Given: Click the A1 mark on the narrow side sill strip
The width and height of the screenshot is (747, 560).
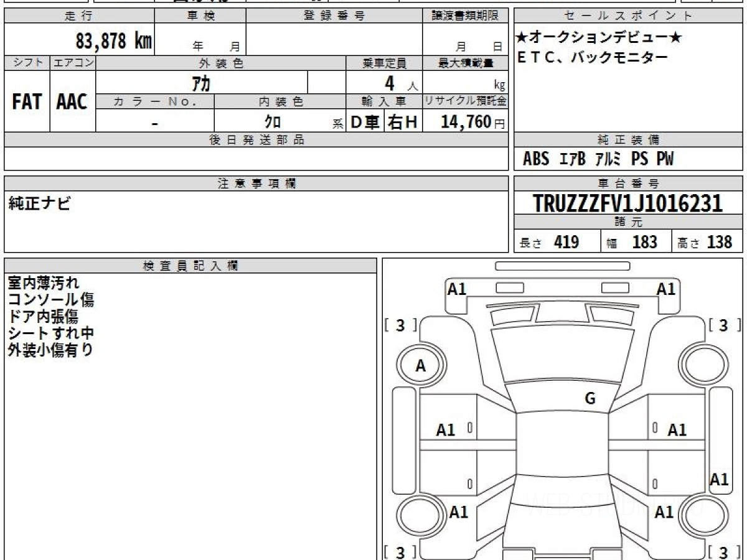Looking at the screenshot, I should pos(719,480).
